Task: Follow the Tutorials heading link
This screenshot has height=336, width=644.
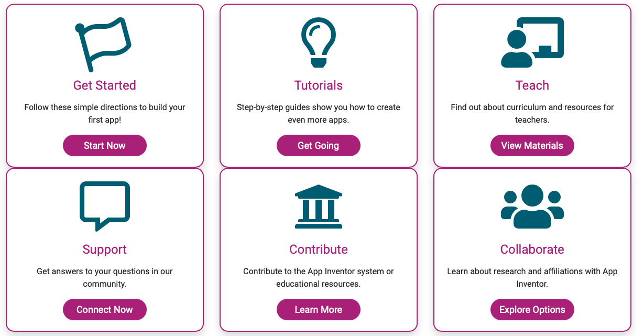Action: click(318, 85)
